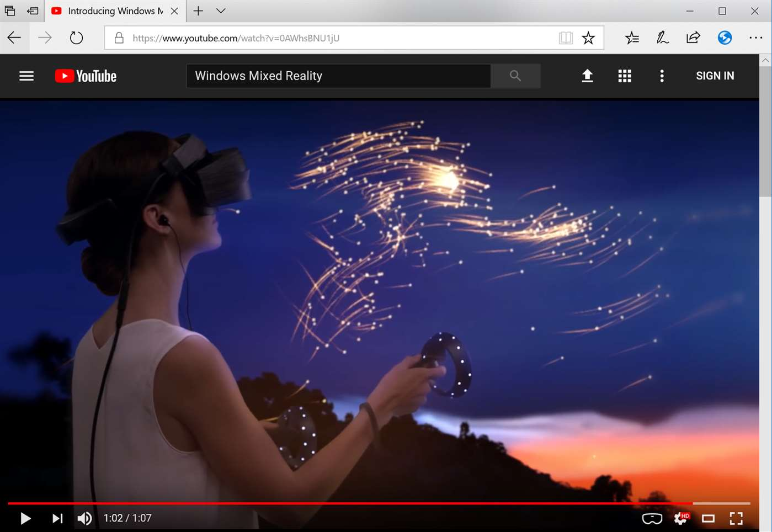The width and height of the screenshot is (772, 532).
Task: Click the VR headset icon in player
Action: coord(652,518)
